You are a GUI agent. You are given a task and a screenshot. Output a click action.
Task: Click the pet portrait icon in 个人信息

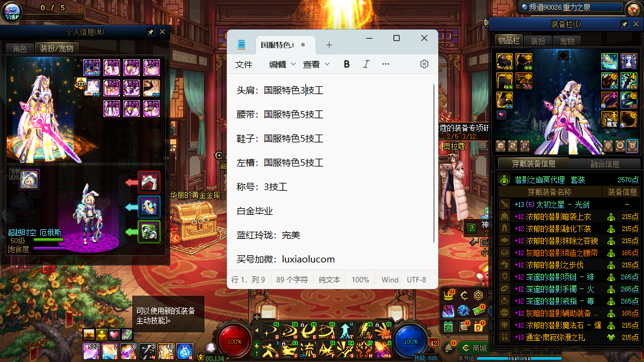pos(28,179)
